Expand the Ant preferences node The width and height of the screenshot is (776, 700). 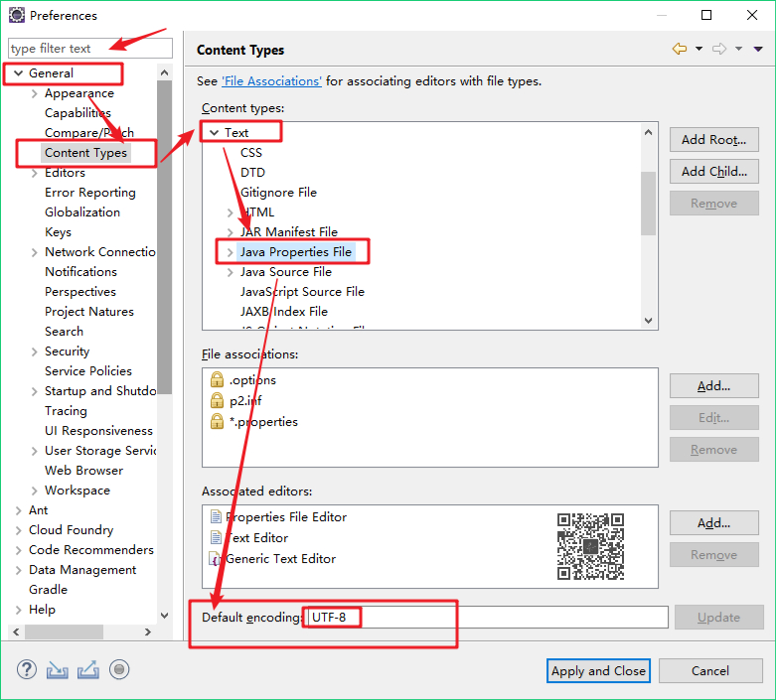click(x=18, y=510)
